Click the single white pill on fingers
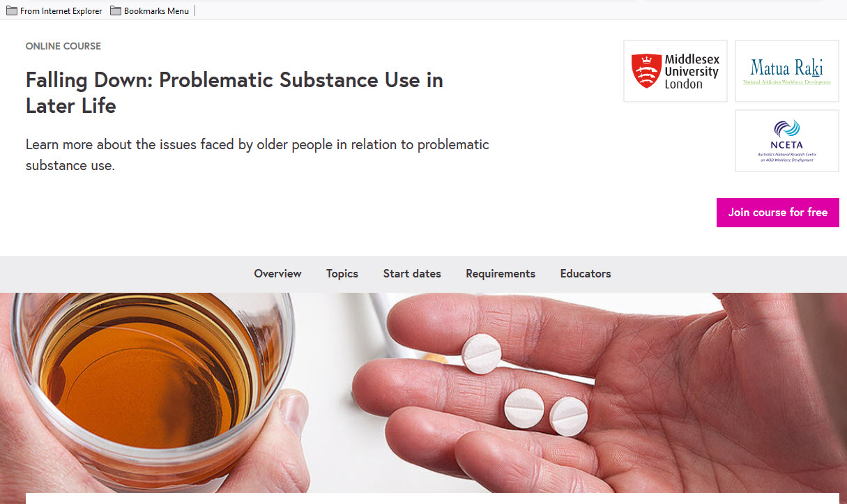Image resolution: width=847 pixels, height=504 pixels. (x=482, y=354)
